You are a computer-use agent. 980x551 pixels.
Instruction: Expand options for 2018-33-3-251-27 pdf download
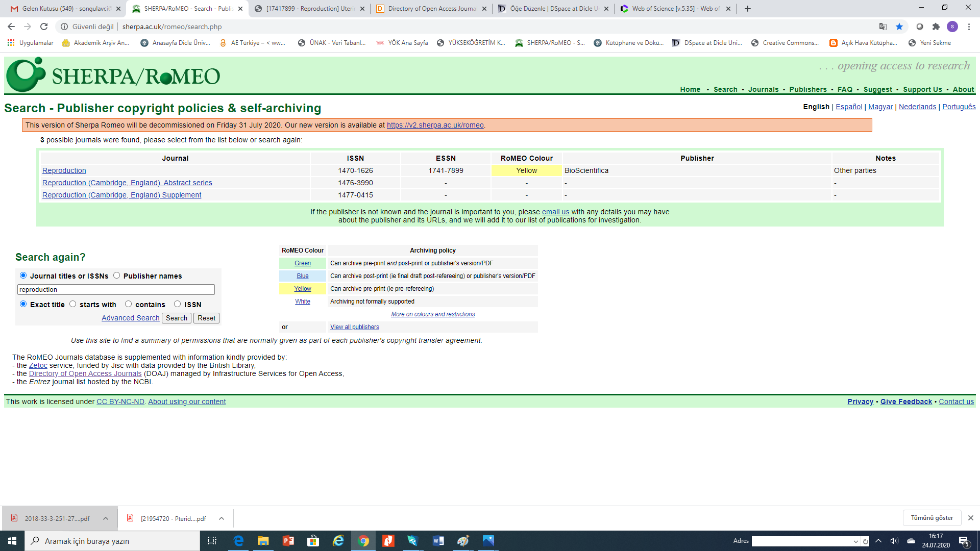coord(106,518)
